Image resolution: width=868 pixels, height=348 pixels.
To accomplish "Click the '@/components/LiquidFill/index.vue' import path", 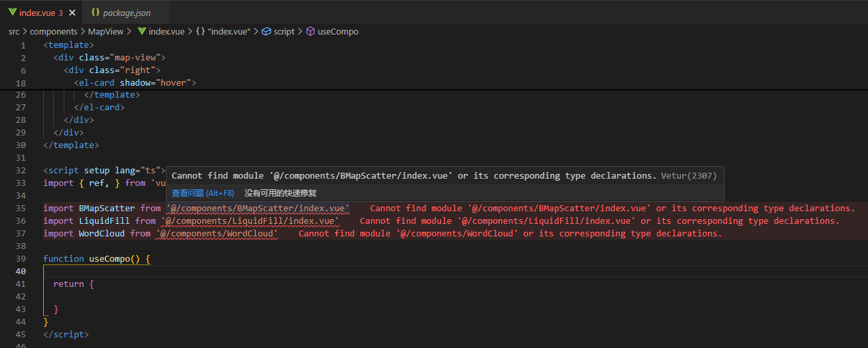I will pos(251,221).
